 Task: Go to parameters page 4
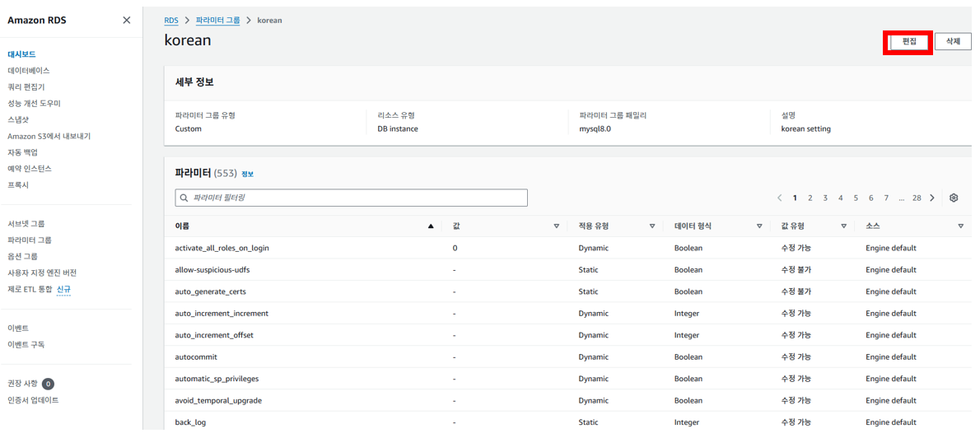[x=841, y=198]
